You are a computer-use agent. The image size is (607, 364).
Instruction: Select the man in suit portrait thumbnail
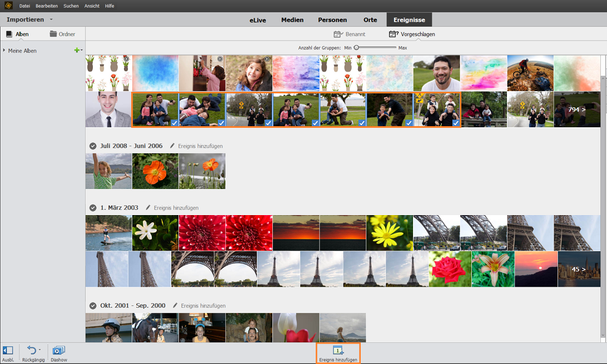click(108, 109)
